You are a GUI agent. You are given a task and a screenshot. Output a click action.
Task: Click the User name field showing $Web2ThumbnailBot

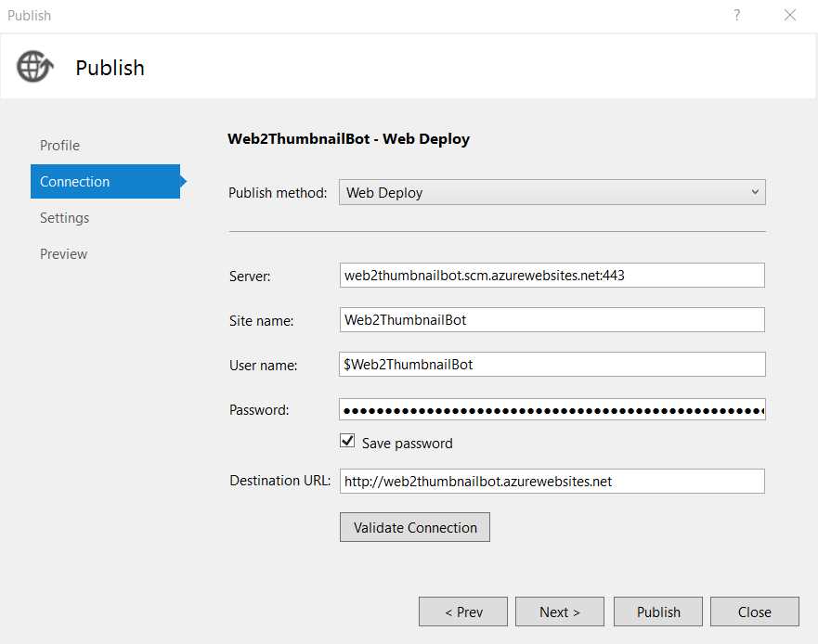click(552, 364)
